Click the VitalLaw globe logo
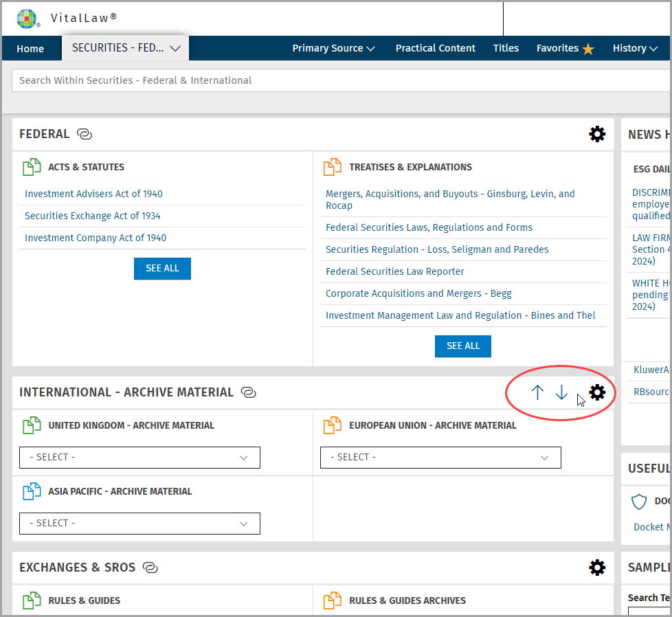This screenshot has height=617, width=672. (x=26, y=19)
